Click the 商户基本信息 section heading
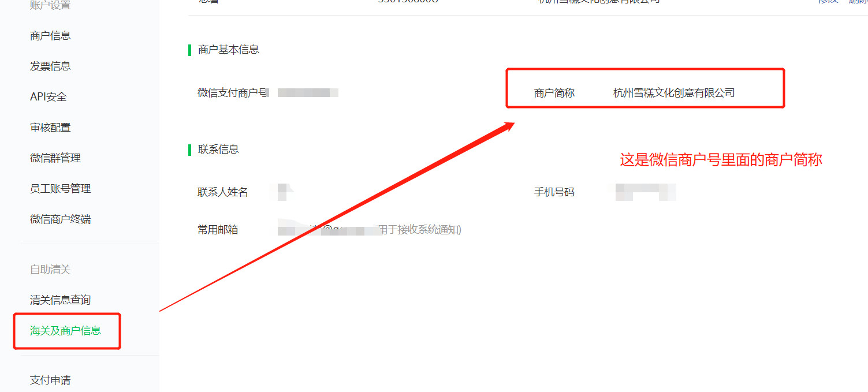868x392 pixels. click(x=229, y=50)
